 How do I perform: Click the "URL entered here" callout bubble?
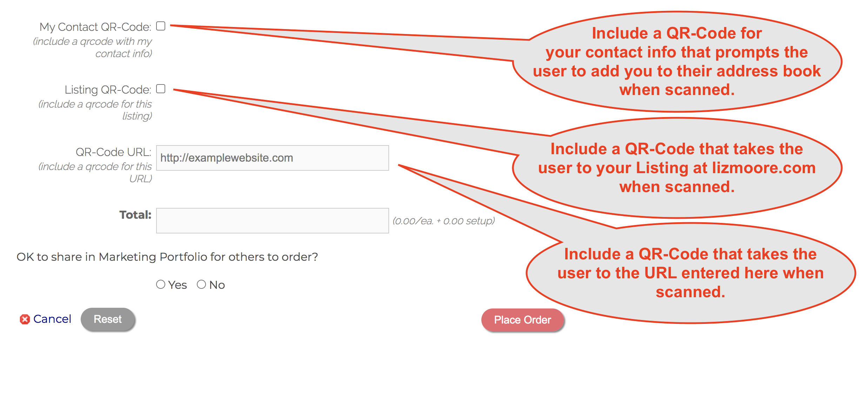coord(690,273)
